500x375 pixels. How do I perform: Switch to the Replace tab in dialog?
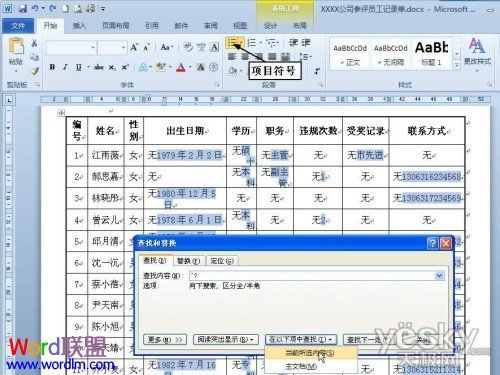coord(189,261)
